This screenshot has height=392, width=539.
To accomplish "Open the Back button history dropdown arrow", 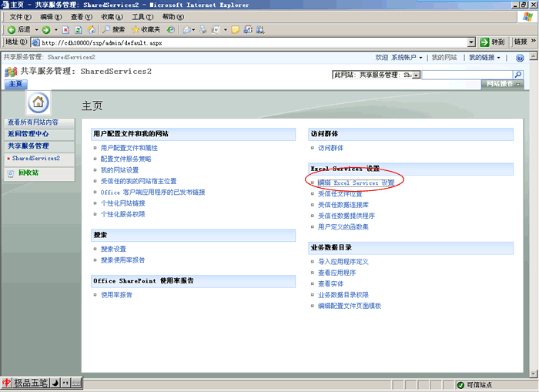I will pyautogui.click(x=36, y=30).
